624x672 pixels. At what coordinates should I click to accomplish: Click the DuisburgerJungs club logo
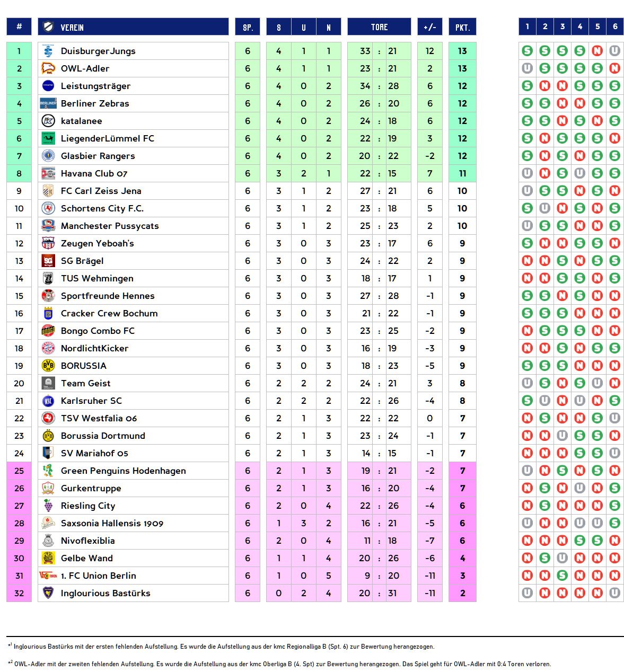click(x=48, y=51)
